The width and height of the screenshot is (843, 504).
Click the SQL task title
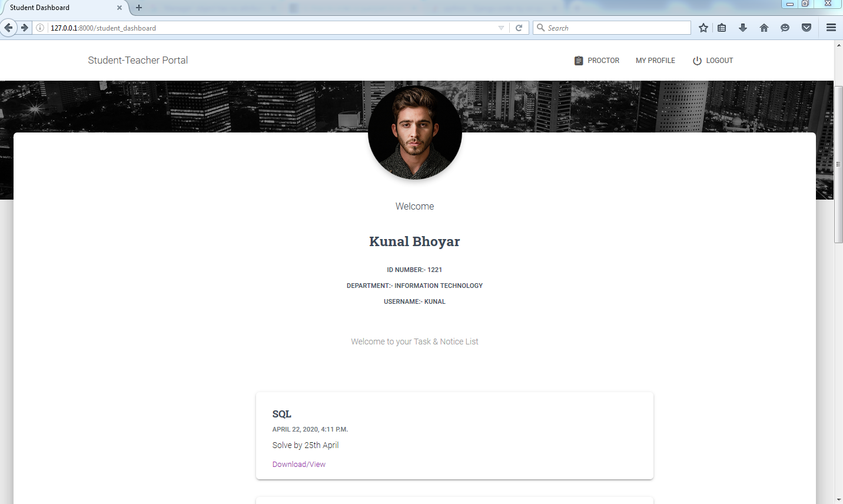(281, 414)
